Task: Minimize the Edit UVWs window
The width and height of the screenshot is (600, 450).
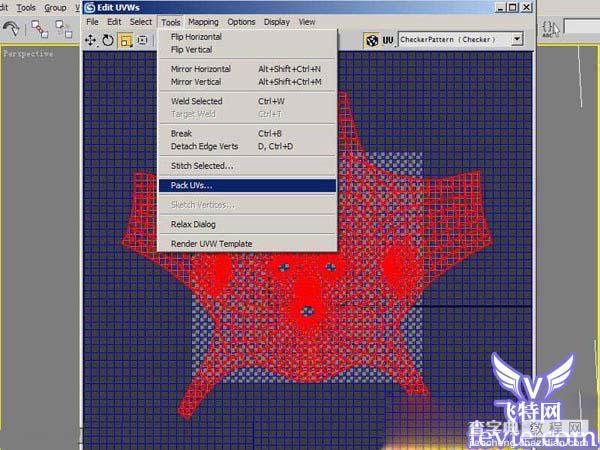Action: click(x=501, y=7)
